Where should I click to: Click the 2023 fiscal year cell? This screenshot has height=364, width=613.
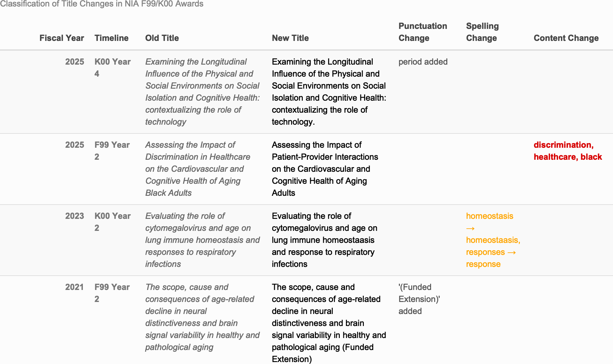(74, 216)
